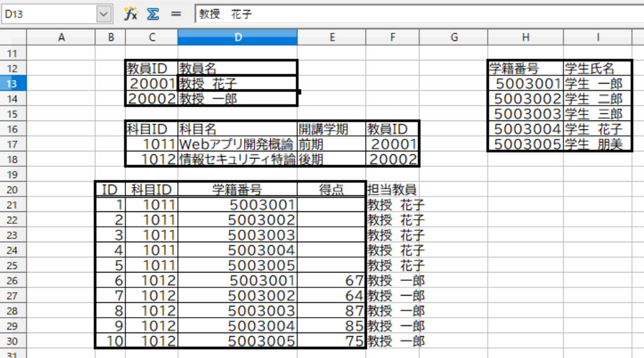Select the row 30 header

[x=11, y=341]
